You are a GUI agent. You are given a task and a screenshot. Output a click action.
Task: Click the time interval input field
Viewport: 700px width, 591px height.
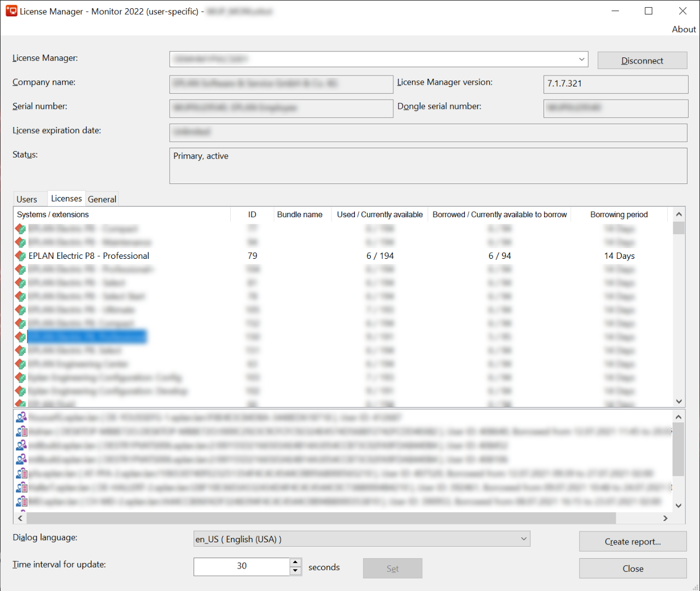(x=241, y=566)
